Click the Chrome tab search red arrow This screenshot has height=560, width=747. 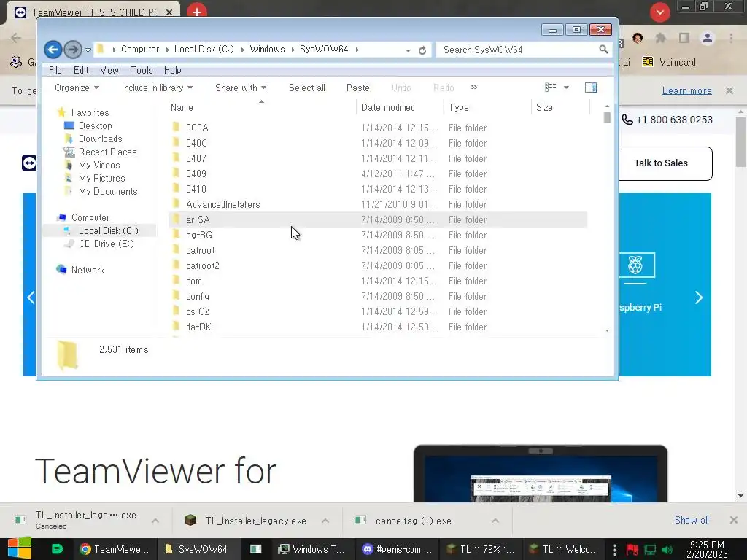click(x=659, y=12)
